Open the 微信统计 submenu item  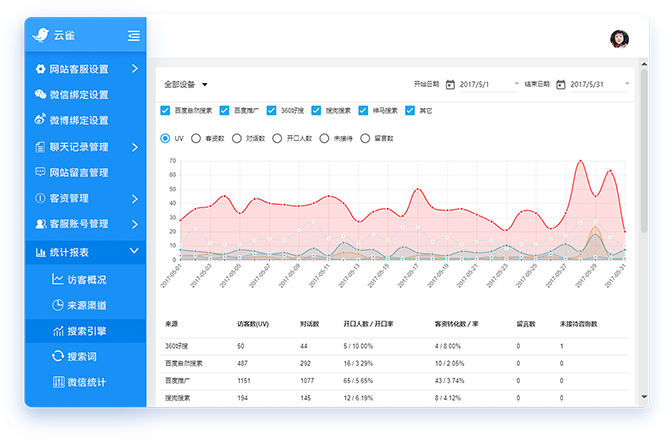86,382
